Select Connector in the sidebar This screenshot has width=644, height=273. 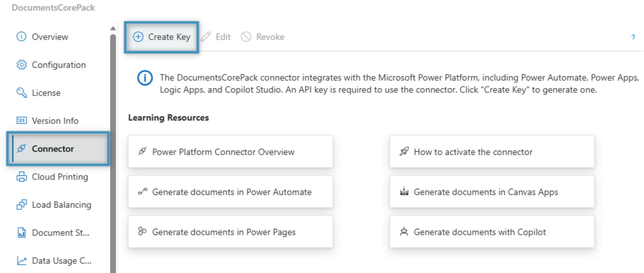click(53, 149)
